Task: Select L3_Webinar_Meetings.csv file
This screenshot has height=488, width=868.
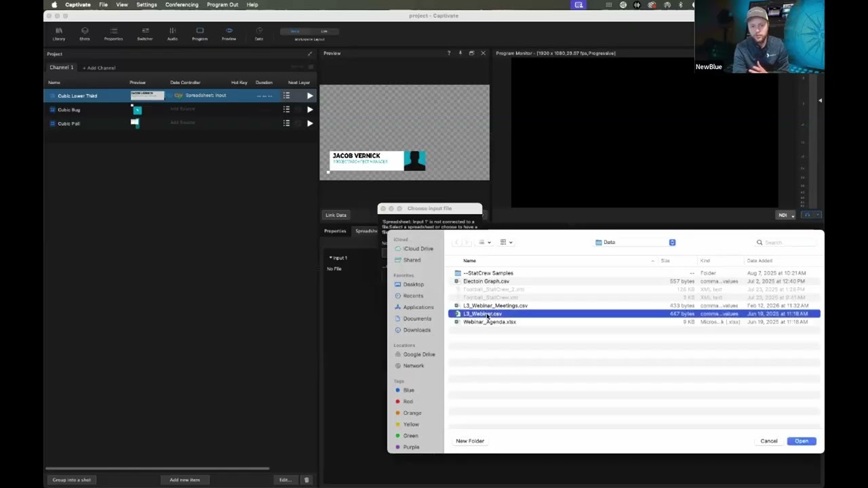Action: (495, 306)
